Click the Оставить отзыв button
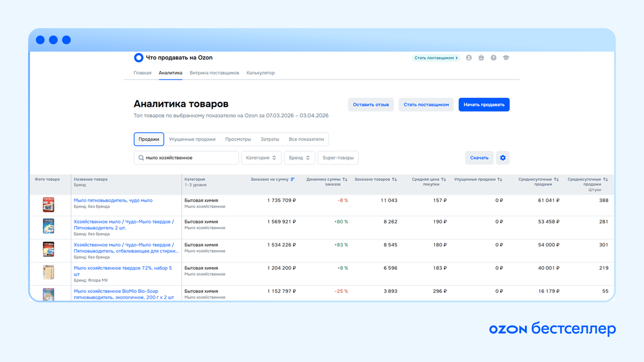This screenshot has width=644, height=362. click(x=371, y=105)
